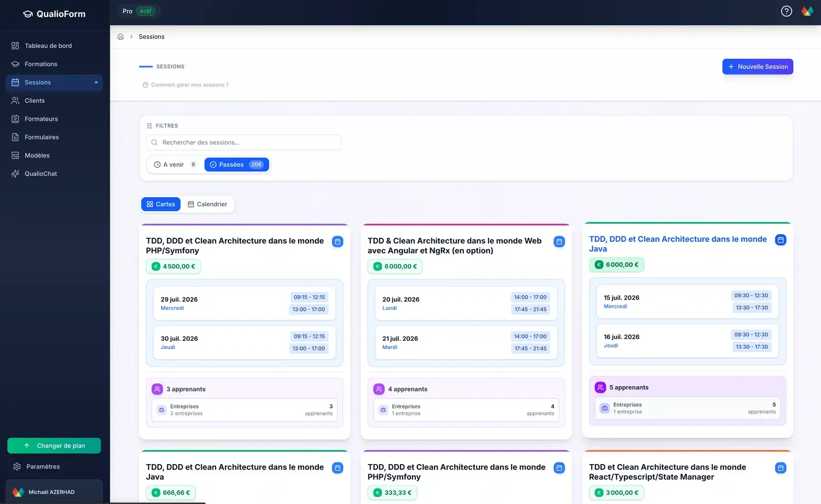Click the 3 apprenants purple icon
821x504 pixels.
[x=158, y=389]
